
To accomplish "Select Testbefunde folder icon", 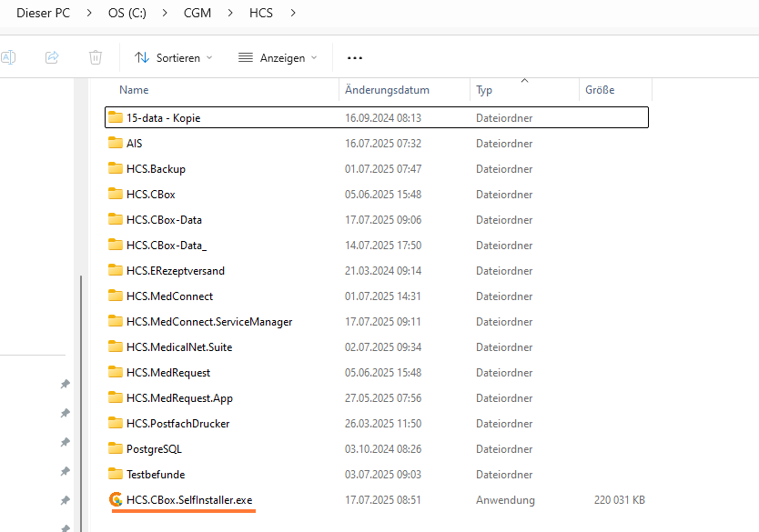I will [116, 475].
